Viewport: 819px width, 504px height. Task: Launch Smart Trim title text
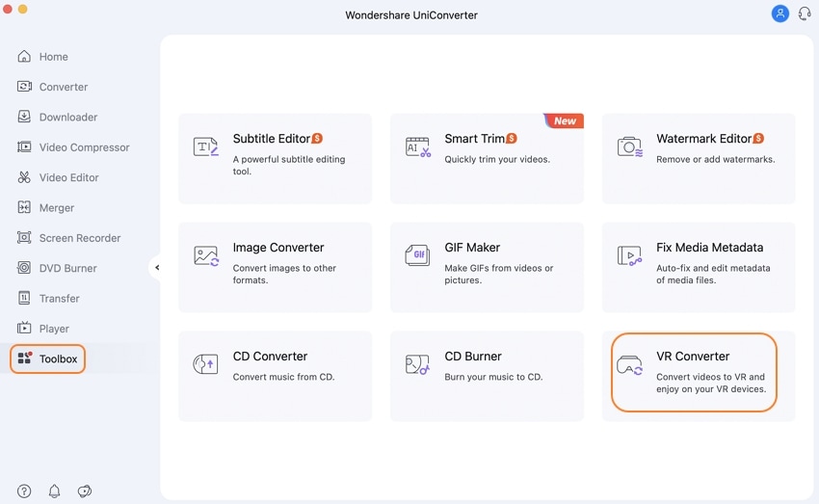(x=475, y=139)
